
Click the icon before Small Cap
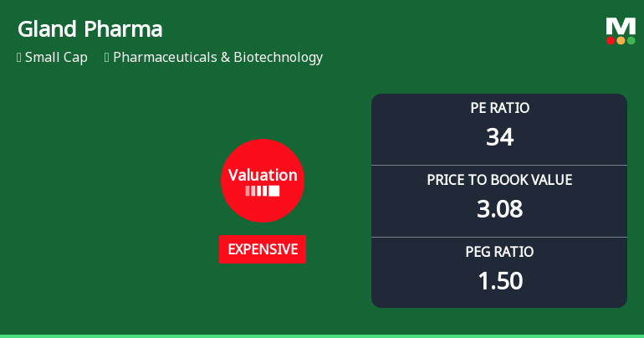[x=19, y=58]
